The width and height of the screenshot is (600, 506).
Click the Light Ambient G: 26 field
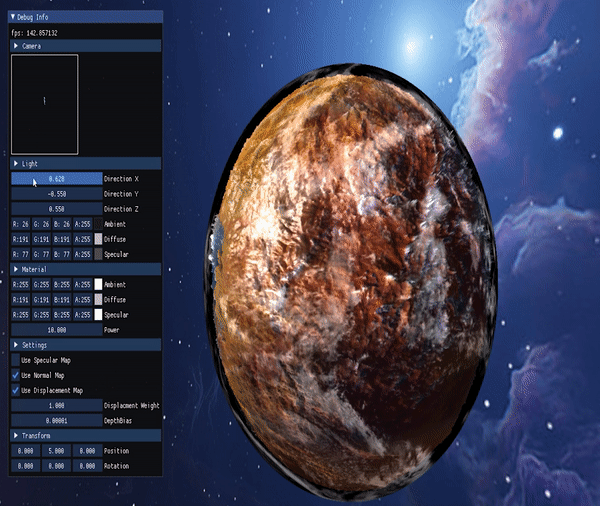pos(41,224)
